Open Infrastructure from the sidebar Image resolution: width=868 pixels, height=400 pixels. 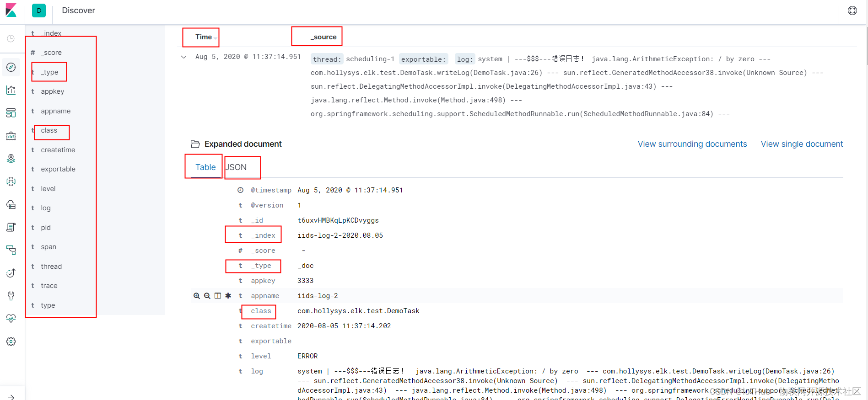point(11,204)
